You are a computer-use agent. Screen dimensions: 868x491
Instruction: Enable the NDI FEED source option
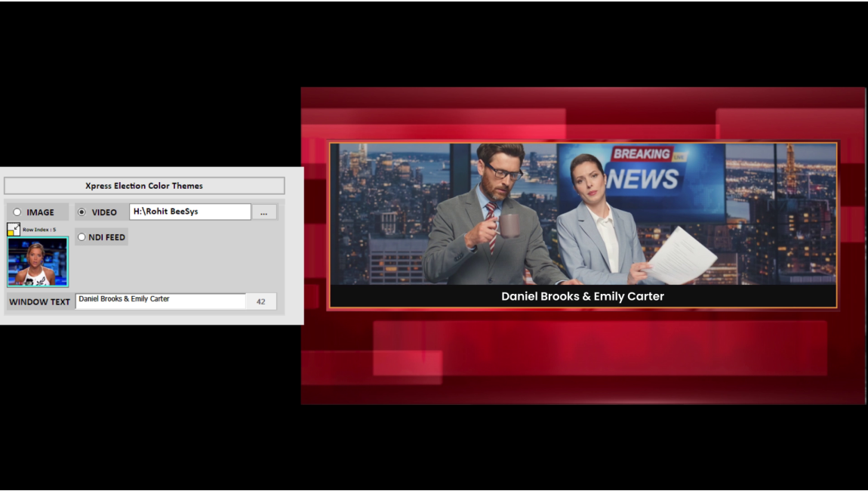82,237
